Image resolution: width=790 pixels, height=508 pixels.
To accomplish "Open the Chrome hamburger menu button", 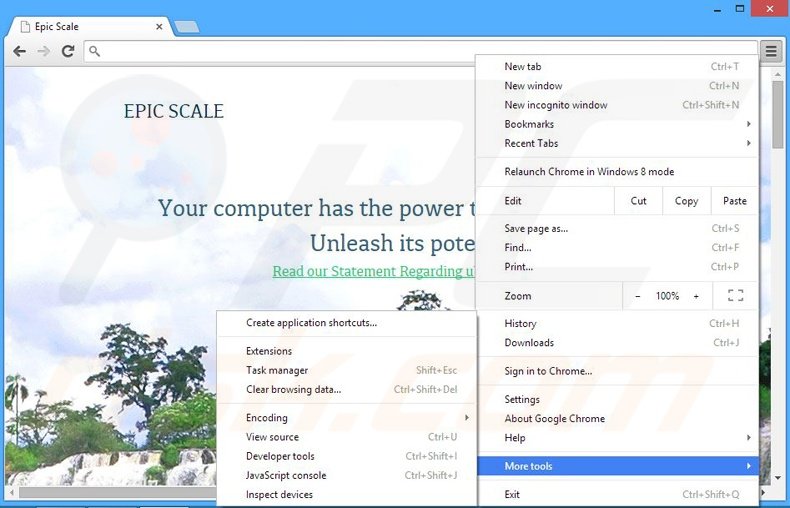I will tap(771, 51).
